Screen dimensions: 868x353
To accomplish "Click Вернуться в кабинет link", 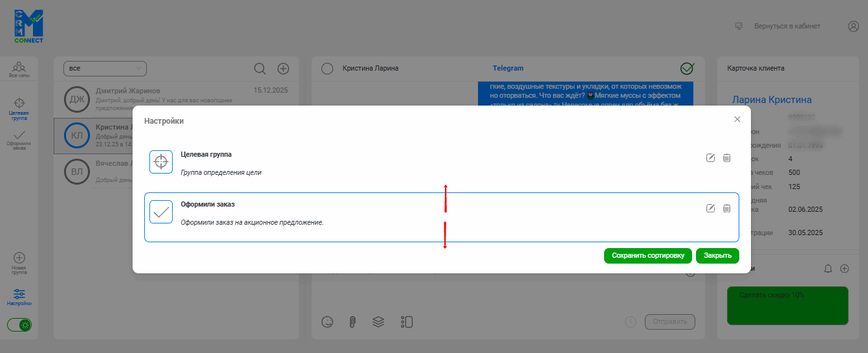I will click(787, 27).
